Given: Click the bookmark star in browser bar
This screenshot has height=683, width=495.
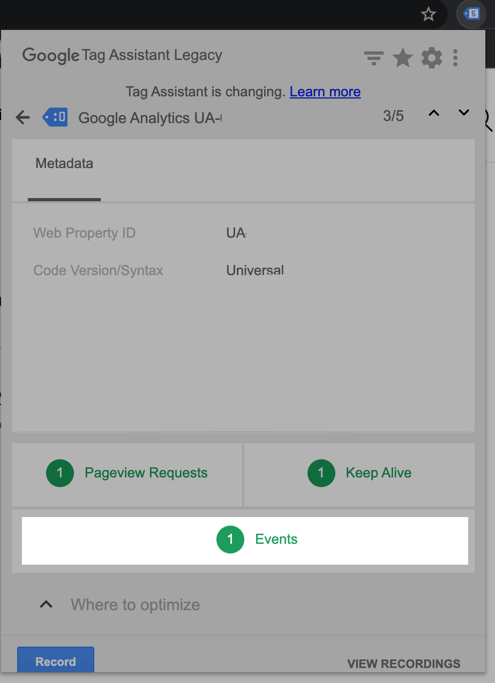Looking at the screenshot, I should click(428, 14).
